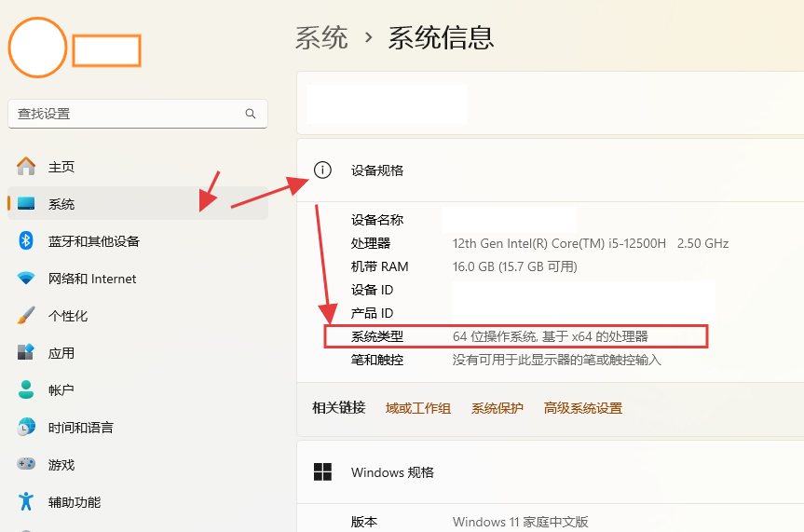
Task: Click the magnifier icon in search box
Action: (251, 114)
